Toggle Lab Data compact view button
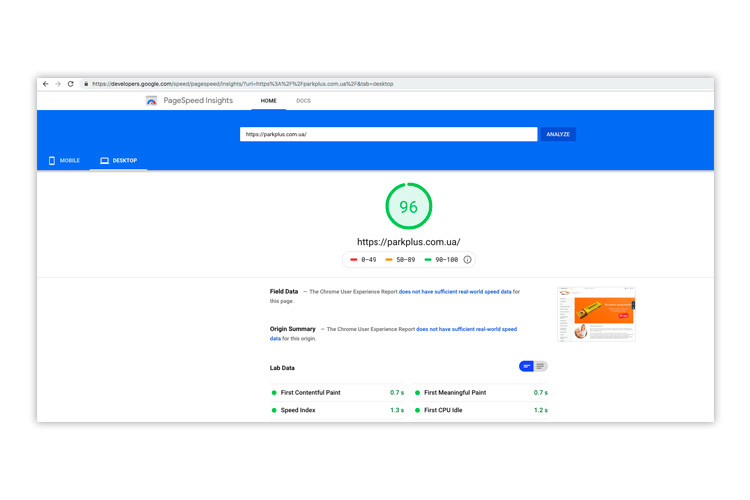This screenshot has width=750, height=500. point(526,366)
